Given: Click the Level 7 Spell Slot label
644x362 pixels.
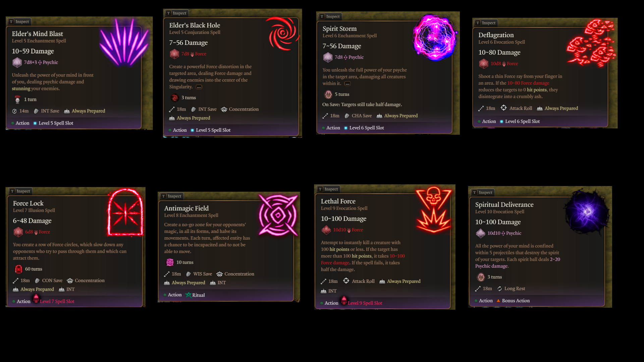Looking at the screenshot, I should click(x=57, y=302).
